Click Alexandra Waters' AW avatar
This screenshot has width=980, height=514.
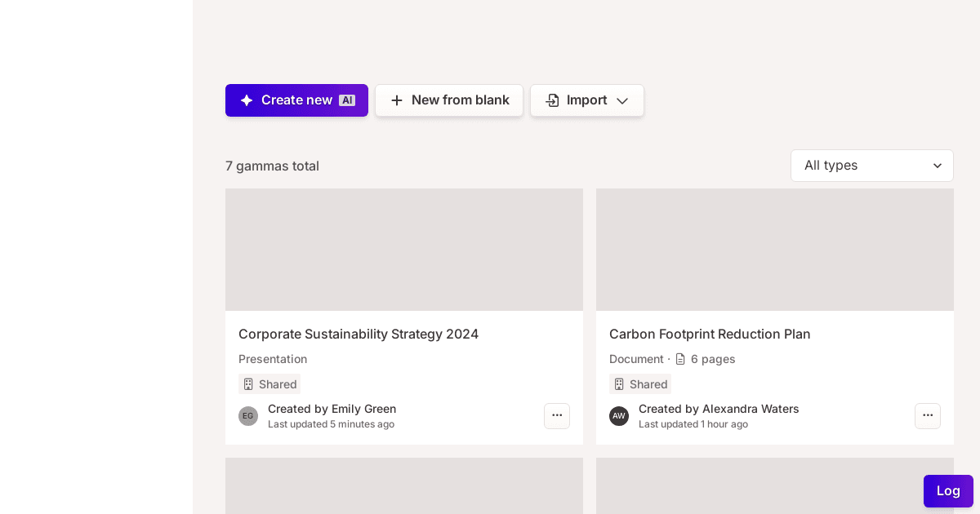click(619, 416)
